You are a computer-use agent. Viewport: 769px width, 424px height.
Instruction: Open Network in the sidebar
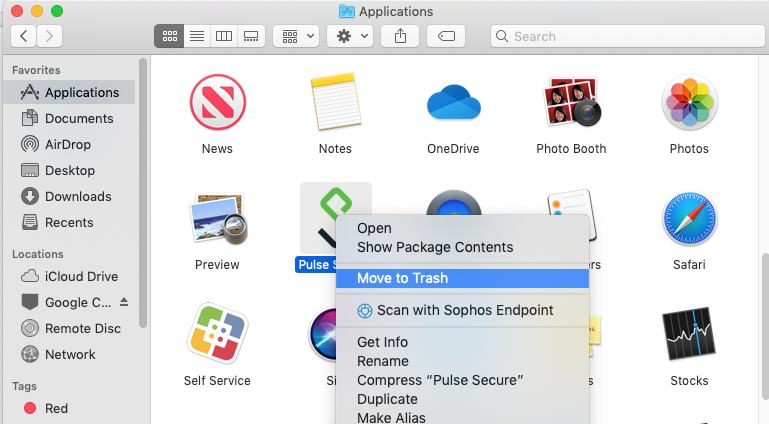click(x=70, y=354)
